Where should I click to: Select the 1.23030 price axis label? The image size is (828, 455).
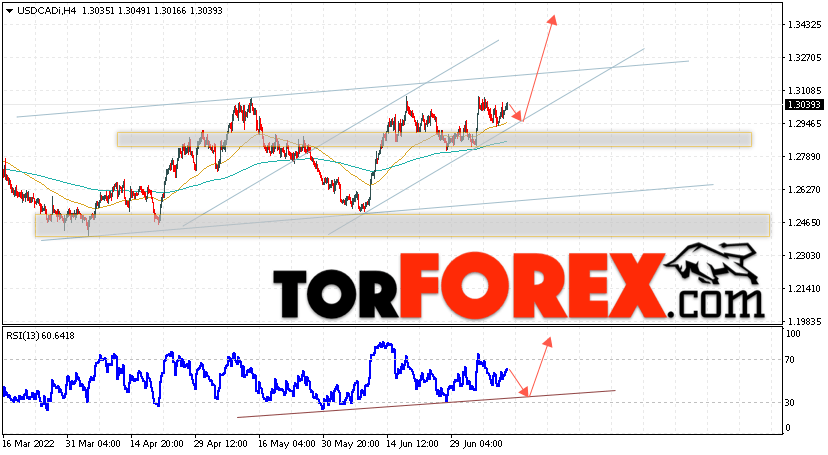pyautogui.click(x=804, y=255)
